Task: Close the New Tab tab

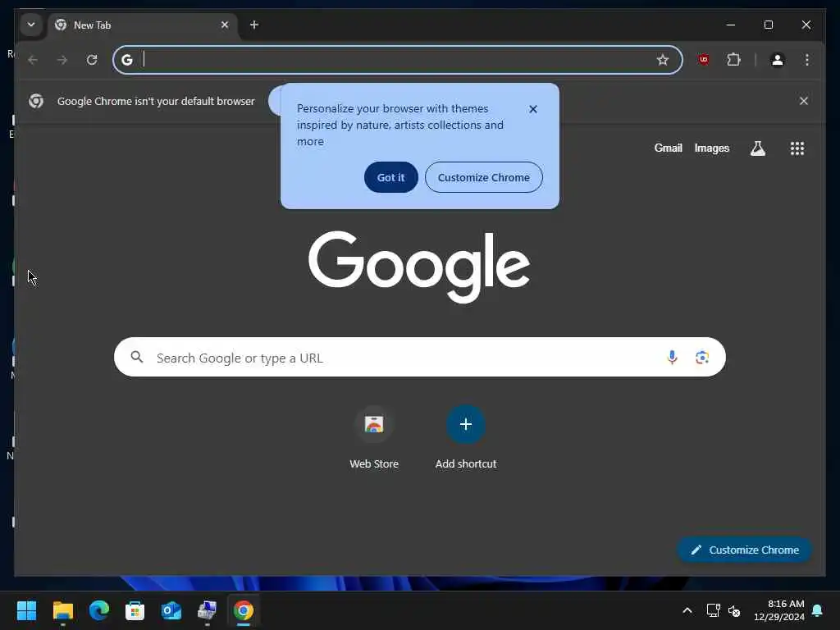Action: click(x=225, y=25)
